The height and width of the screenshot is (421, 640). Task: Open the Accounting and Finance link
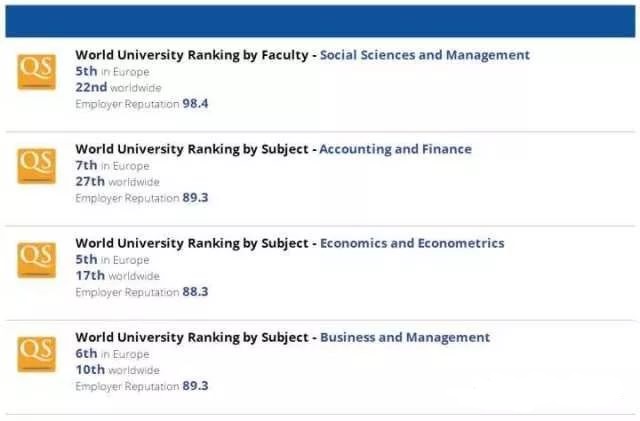click(x=396, y=149)
